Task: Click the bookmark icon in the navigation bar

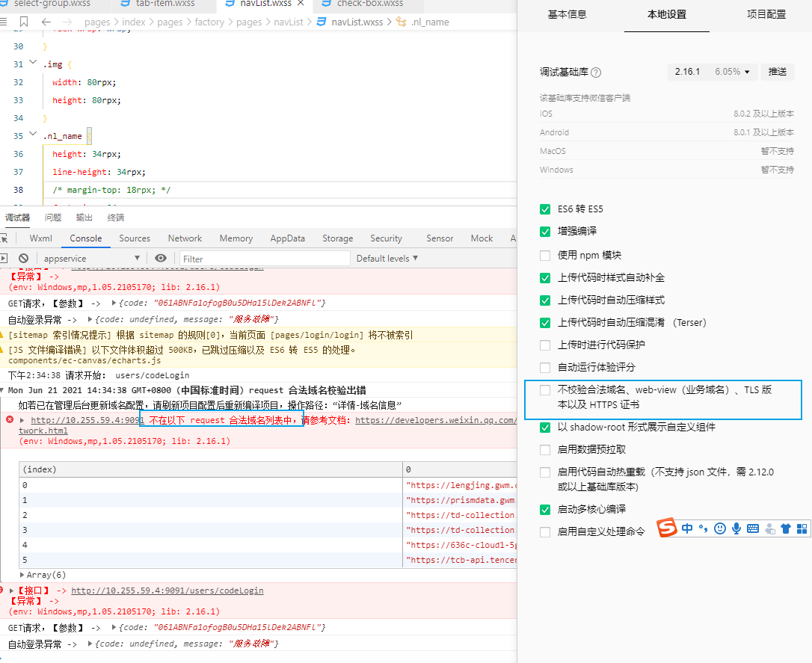Action: (x=25, y=22)
